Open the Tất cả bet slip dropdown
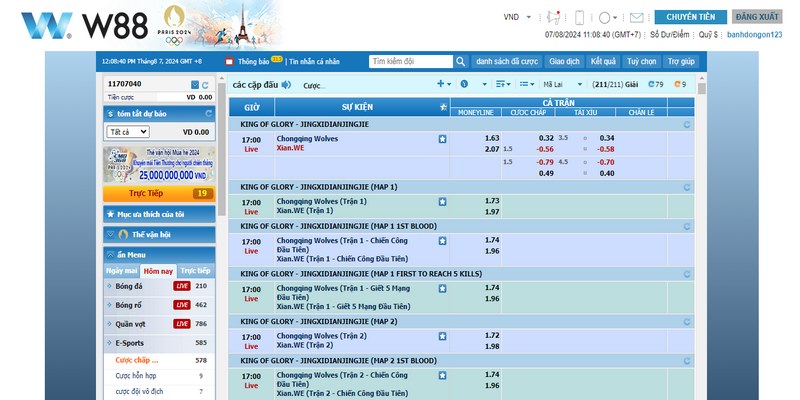This screenshot has width=800, height=400. pyautogui.click(x=128, y=132)
